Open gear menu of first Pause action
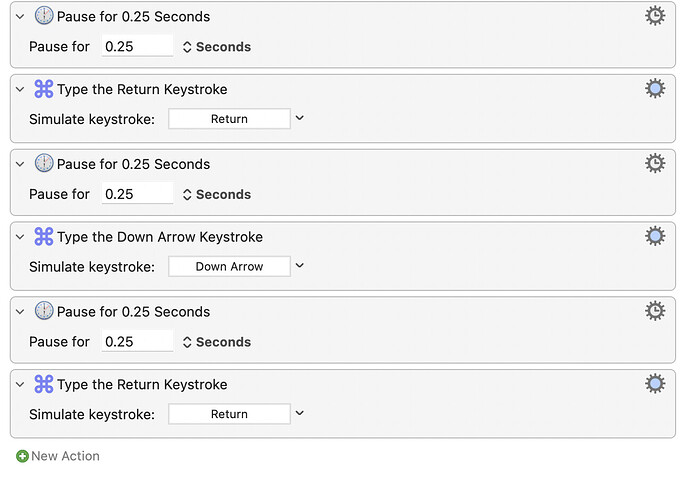Screen dimensions: 689x477 click(655, 16)
